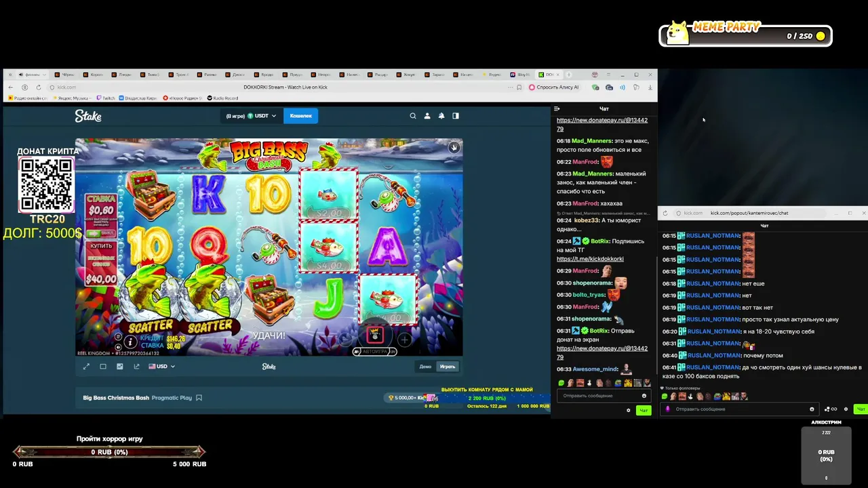Open Stake notifications bell
This screenshot has height=488, width=868.
click(x=441, y=116)
